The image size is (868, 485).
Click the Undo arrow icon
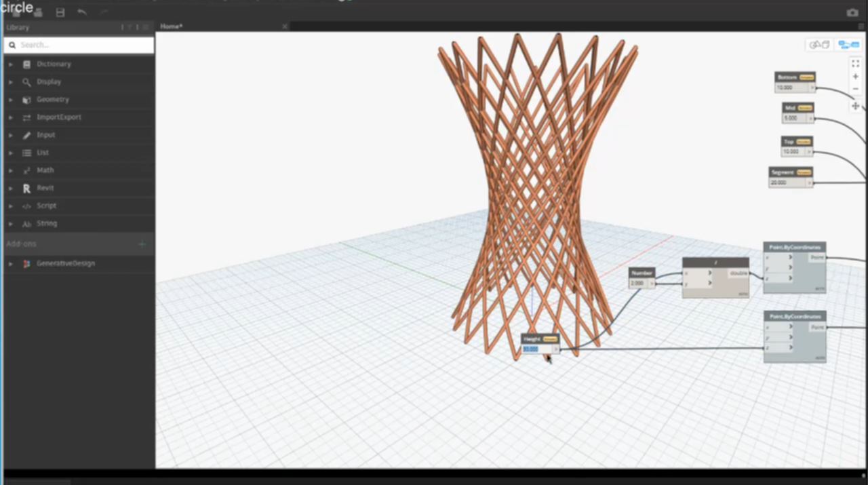82,12
